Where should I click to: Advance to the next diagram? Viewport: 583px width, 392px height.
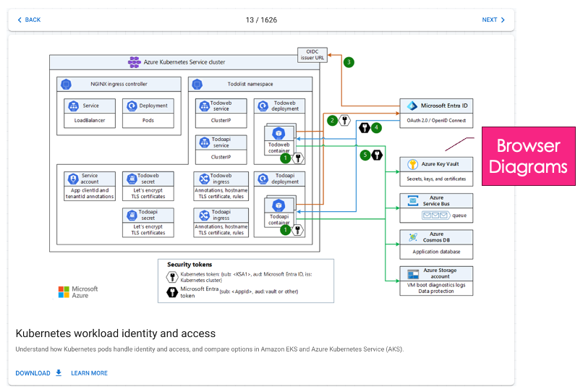coord(493,20)
